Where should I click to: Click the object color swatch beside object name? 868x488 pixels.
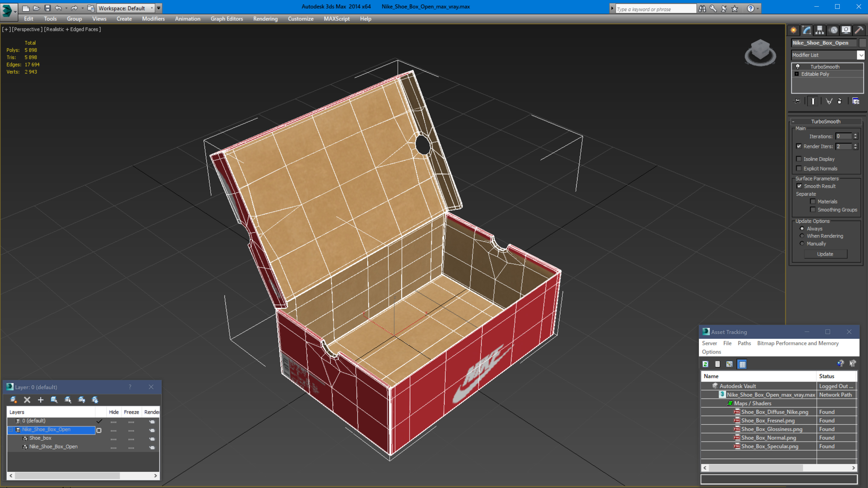[x=862, y=43]
